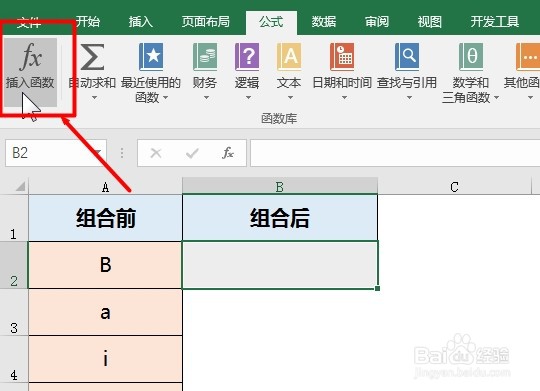
Task: Expand dropdown arrow under 查找与引用
Action: click(x=409, y=98)
